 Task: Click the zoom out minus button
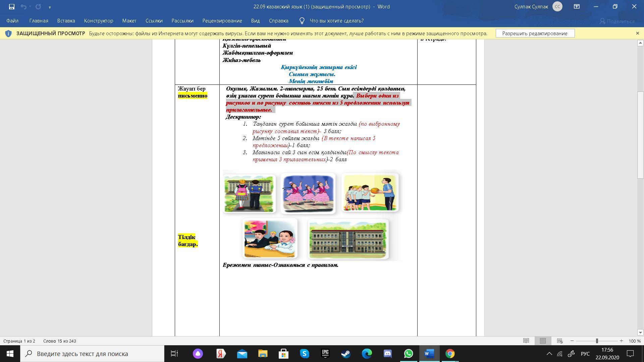click(x=572, y=341)
